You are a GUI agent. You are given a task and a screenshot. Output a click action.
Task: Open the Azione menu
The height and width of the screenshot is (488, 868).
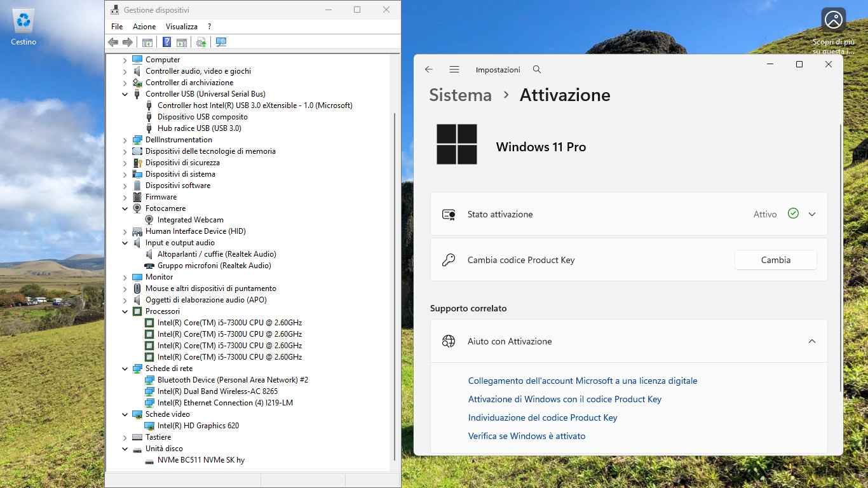click(144, 27)
